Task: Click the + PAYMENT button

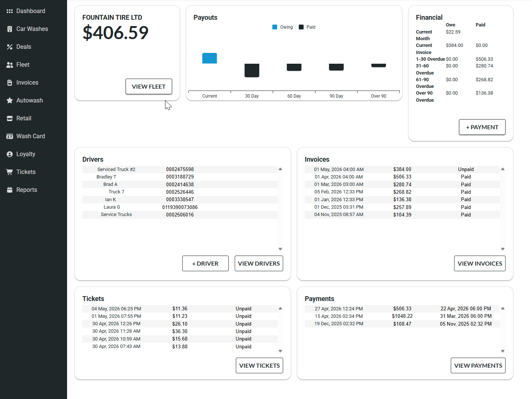Action: (482, 127)
